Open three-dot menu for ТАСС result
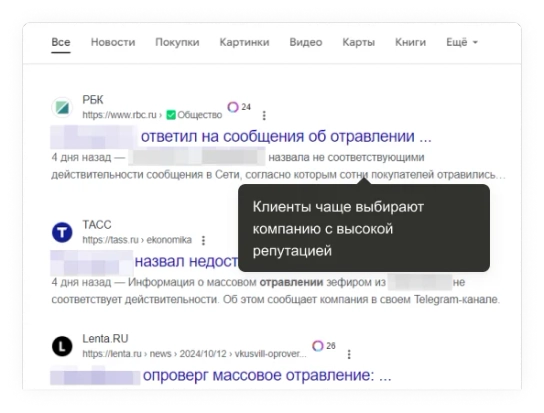 point(203,240)
